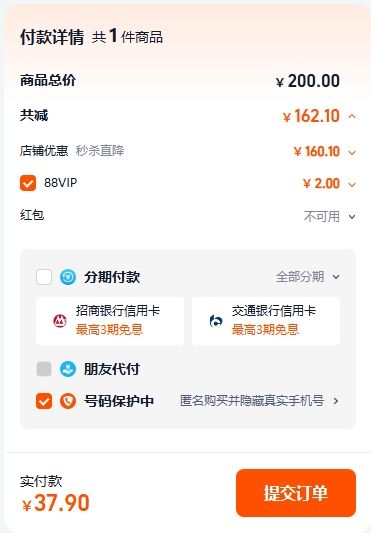This screenshot has width=371, height=533.
Task: Uncheck the 88VIP discount checkbox
Action: point(28,183)
